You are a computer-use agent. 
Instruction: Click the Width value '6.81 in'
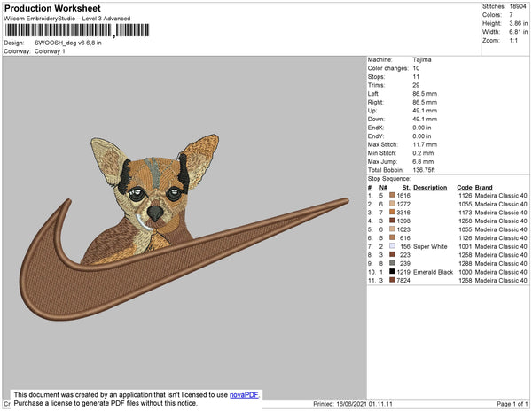[x=519, y=32]
